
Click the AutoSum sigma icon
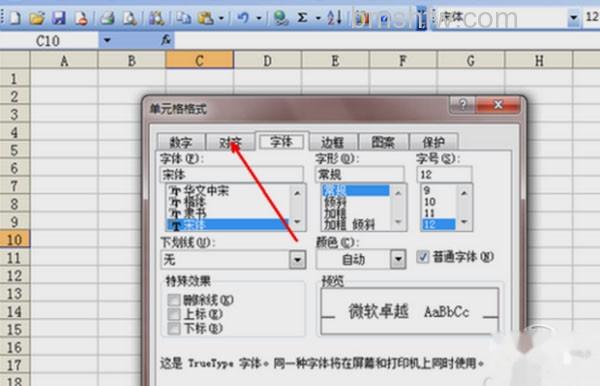tap(302, 18)
